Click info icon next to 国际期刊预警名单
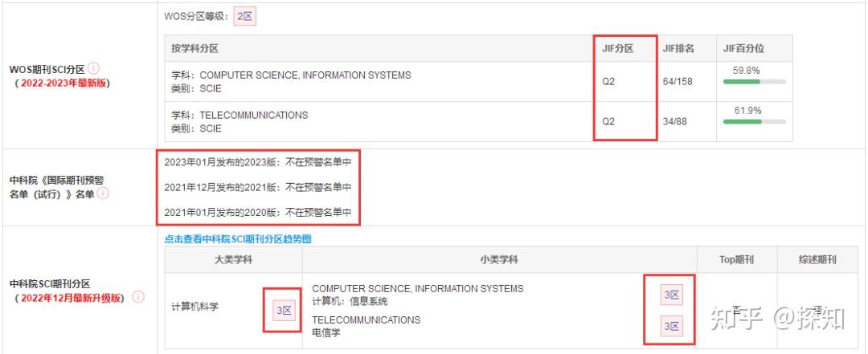Viewport: 868px width, 354px height. point(103,193)
